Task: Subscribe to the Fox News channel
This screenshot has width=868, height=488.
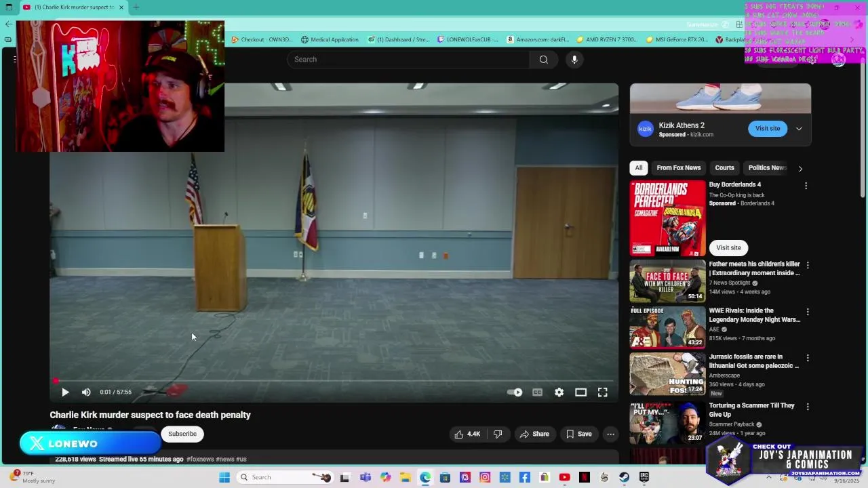Action: 182,434
